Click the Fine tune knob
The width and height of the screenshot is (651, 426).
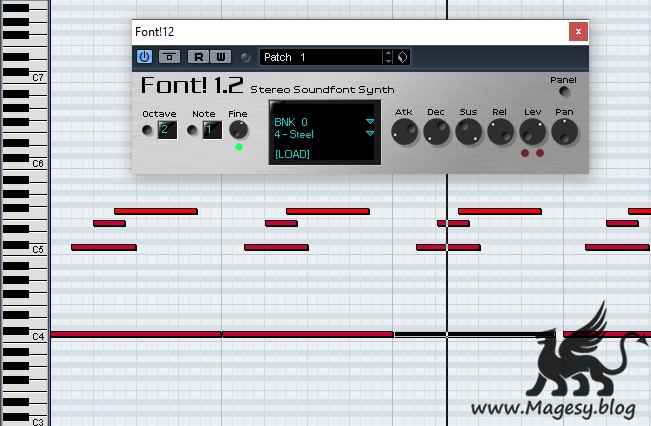(x=238, y=130)
